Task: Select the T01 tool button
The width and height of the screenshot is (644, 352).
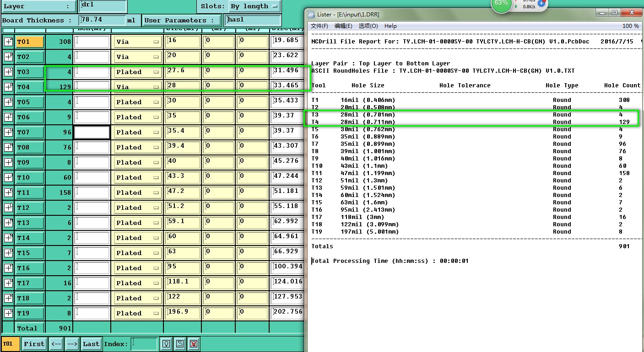Action: pos(30,42)
